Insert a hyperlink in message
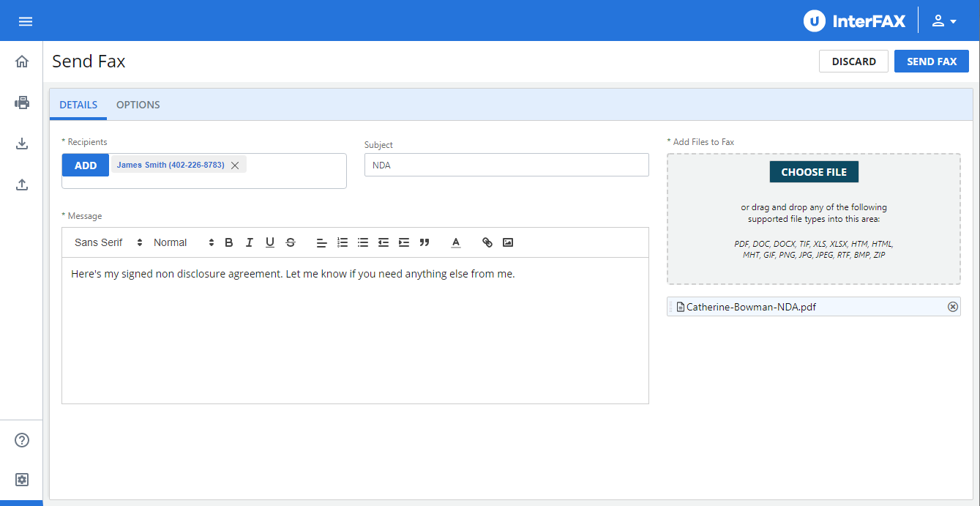This screenshot has height=506, width=980. click(x=487, y=242)
